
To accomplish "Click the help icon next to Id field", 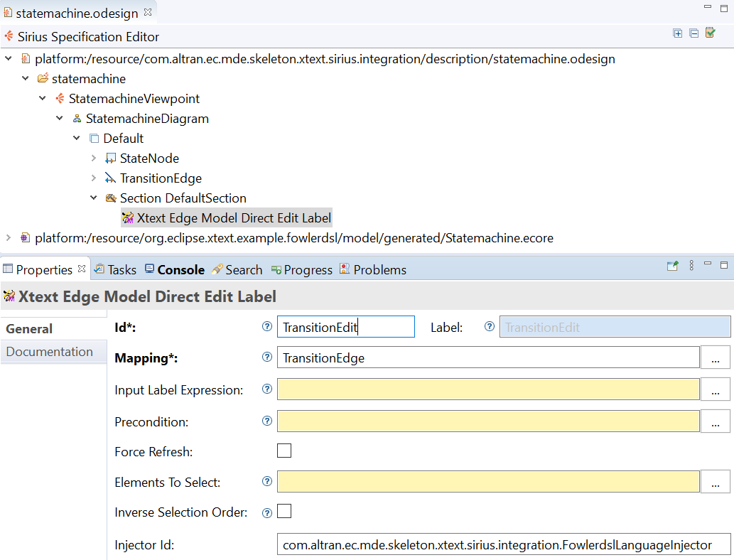I will pos(267,326).
